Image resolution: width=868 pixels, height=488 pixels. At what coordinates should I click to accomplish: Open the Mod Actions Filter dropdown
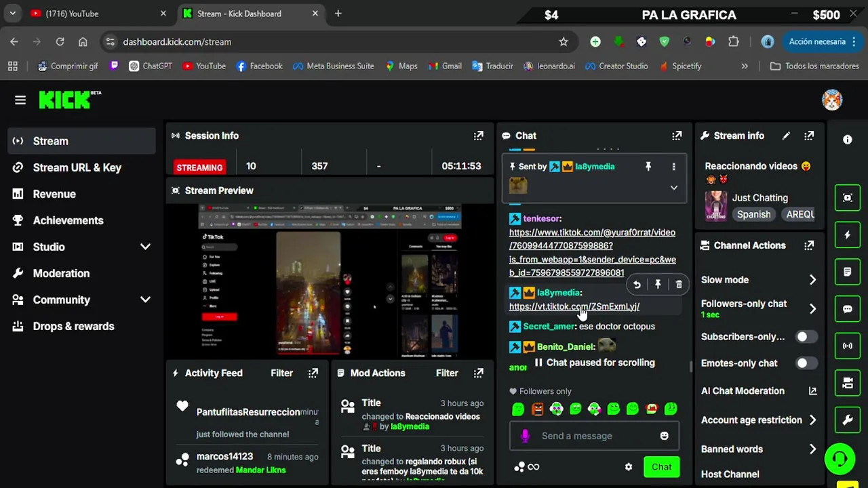point(447,373)
